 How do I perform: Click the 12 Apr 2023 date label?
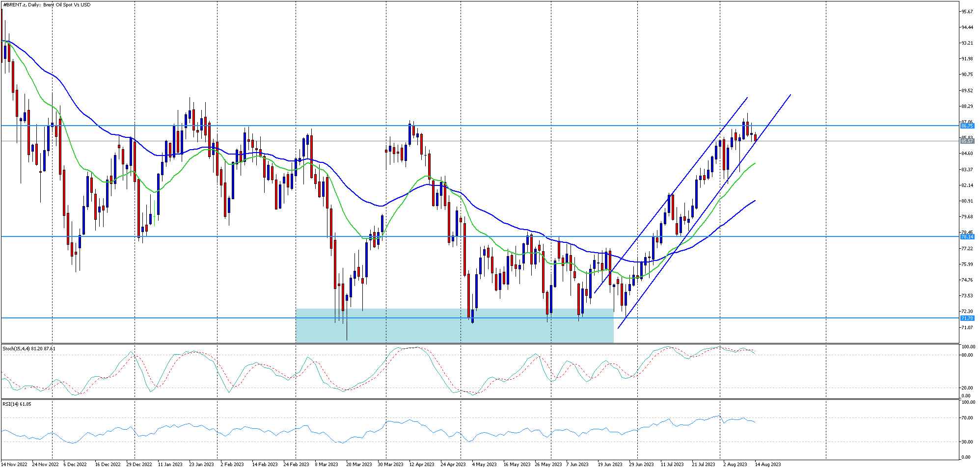pos(422,464)
